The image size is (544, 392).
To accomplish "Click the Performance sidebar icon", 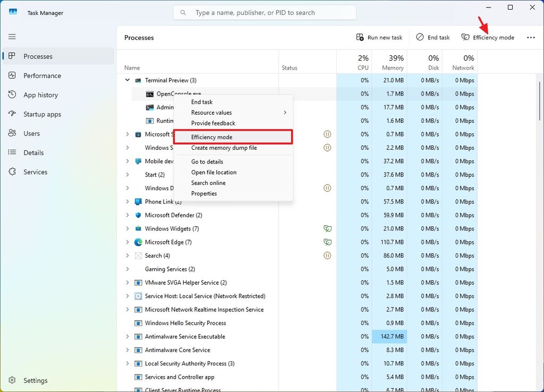I will point(12,75).
